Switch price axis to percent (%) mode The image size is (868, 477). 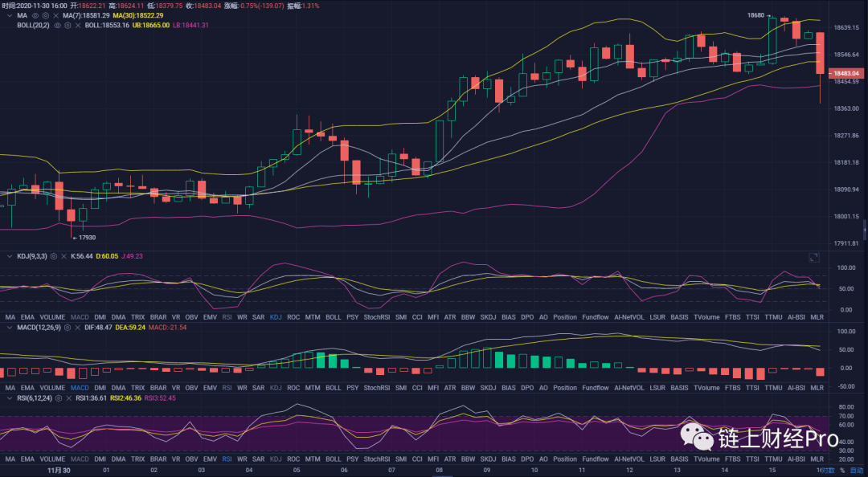tap(841, 470)
